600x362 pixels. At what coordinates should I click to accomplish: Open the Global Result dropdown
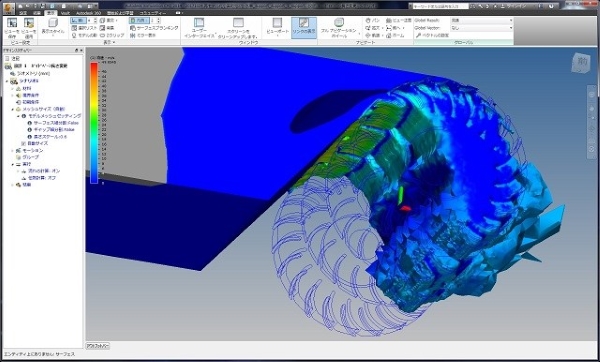(x=482, y=20)
